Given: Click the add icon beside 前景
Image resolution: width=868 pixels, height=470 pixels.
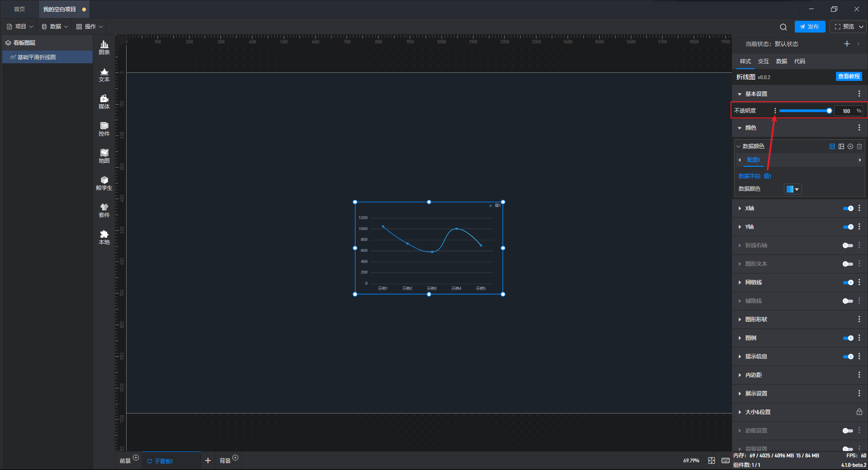Looking at the screenshot, I should click(136, 458).
